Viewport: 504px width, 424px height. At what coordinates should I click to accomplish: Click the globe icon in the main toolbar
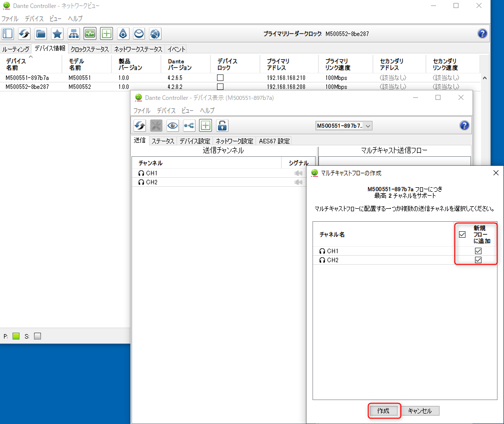(155, 33)
